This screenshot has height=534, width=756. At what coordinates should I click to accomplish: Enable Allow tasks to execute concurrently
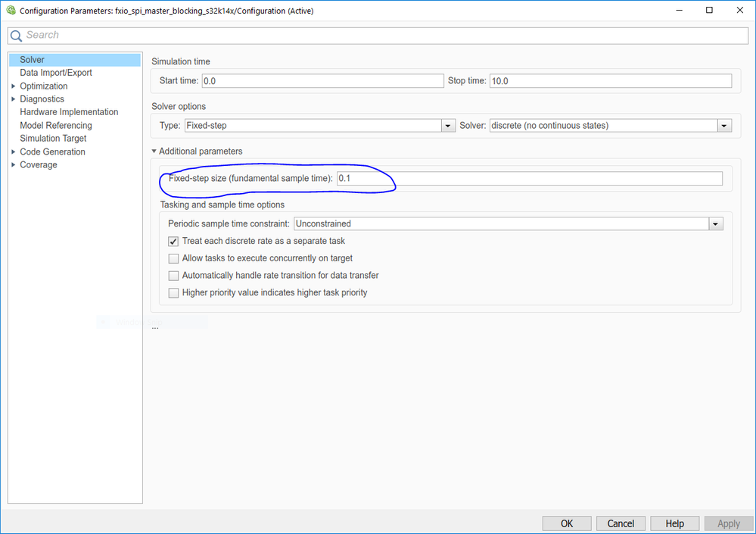pyautogui.click(x=173, y=258)
